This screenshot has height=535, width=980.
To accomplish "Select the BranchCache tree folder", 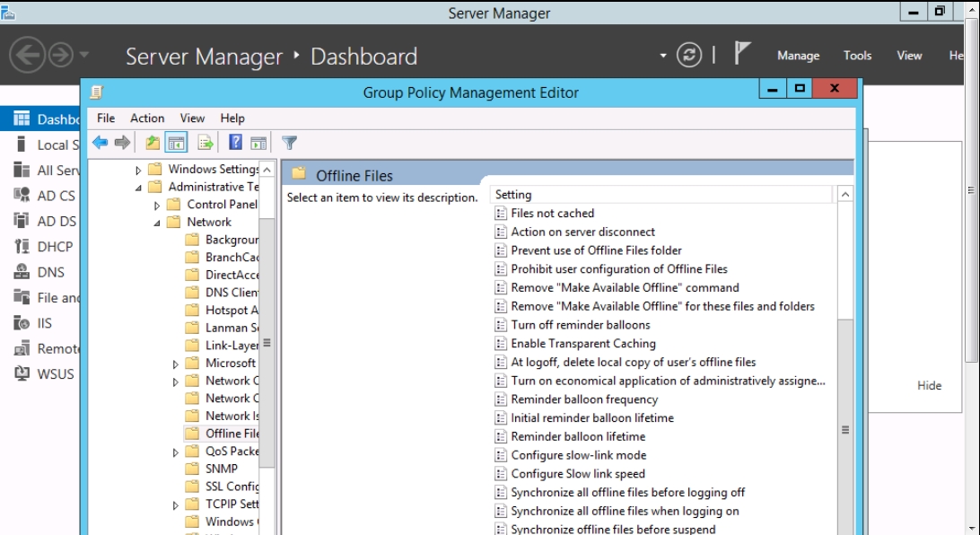I will [x=232, y=258].
